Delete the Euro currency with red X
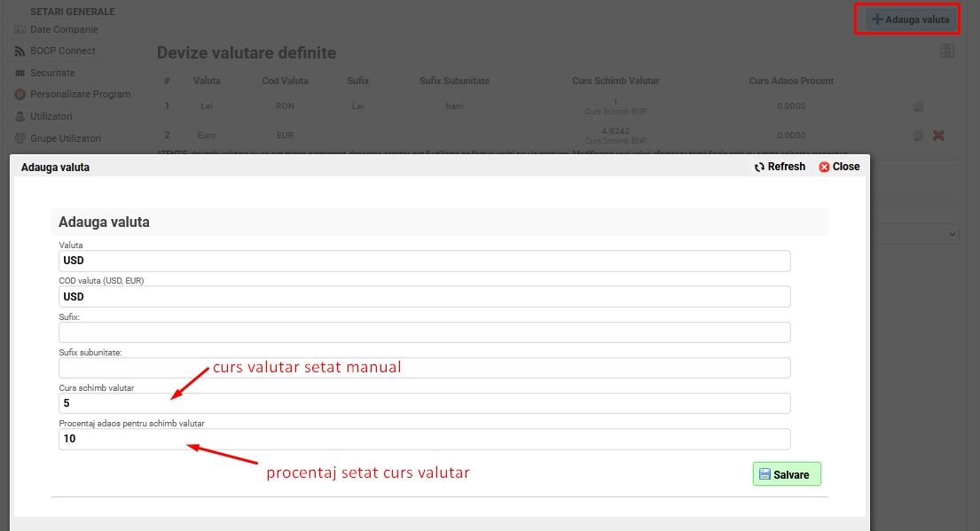The height and width of the screenshot is (531, 980). [938, 136]
